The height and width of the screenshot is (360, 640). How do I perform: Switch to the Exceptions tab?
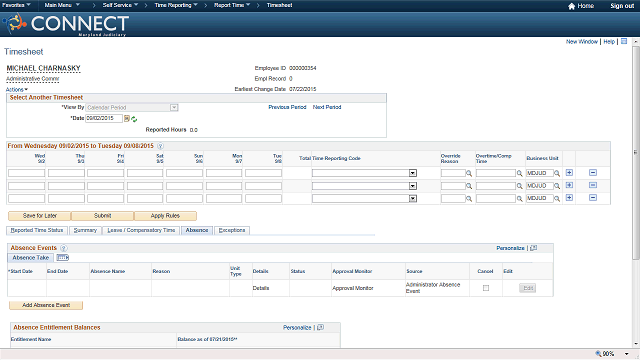coord(232,231)
